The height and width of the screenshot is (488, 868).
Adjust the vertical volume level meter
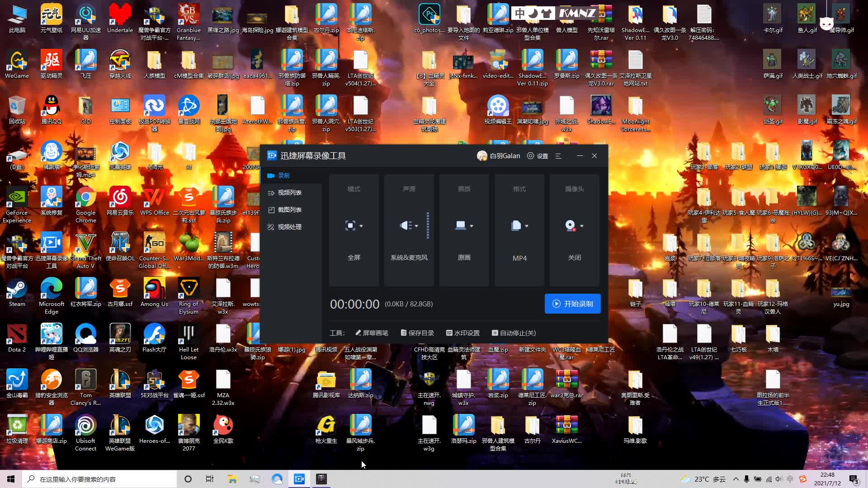coord(428,225)
